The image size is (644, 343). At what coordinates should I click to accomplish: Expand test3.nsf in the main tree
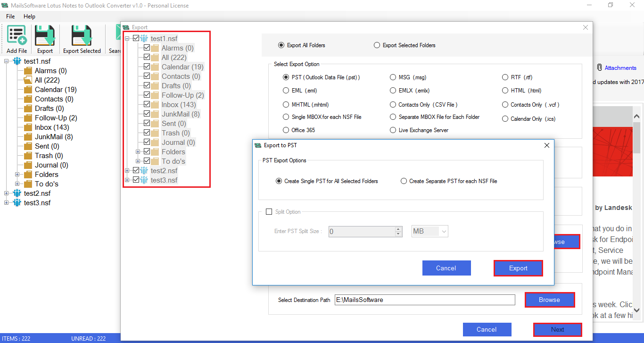pos(7,203)
